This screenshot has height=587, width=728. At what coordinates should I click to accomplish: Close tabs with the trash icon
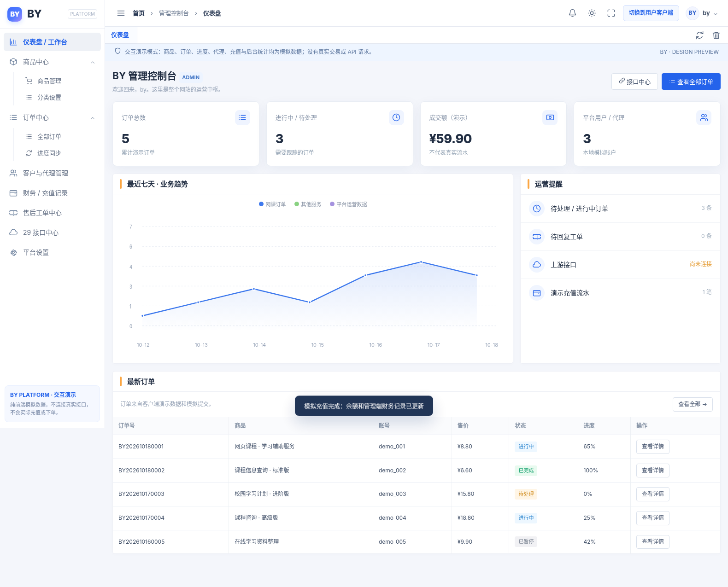[716, 35]
